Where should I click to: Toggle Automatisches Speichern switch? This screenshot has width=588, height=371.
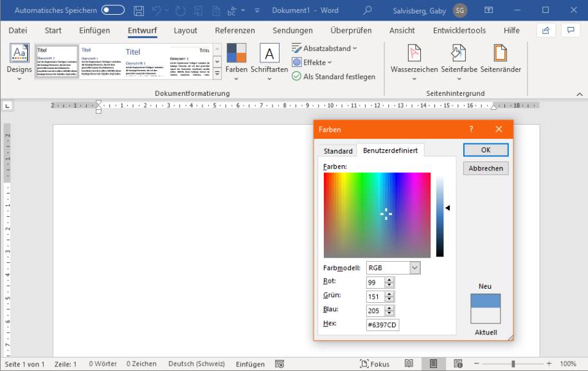(x=113, y=11)
